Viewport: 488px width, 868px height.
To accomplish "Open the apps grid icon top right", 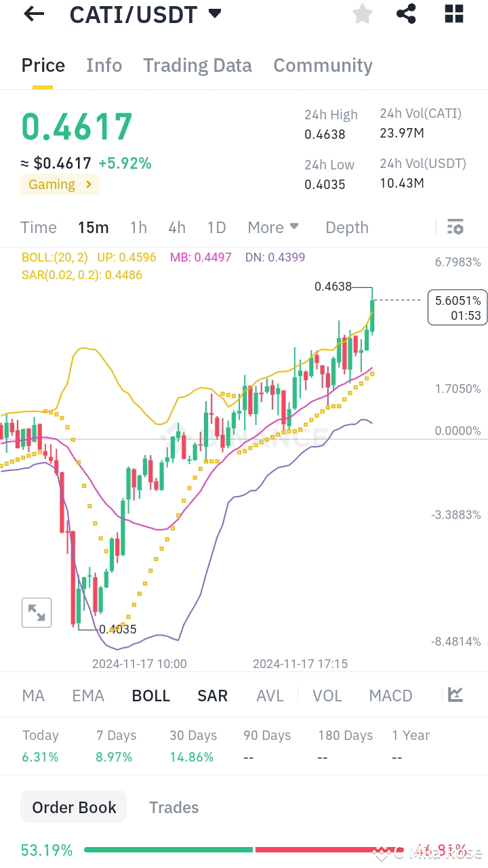I will point(453,14).
